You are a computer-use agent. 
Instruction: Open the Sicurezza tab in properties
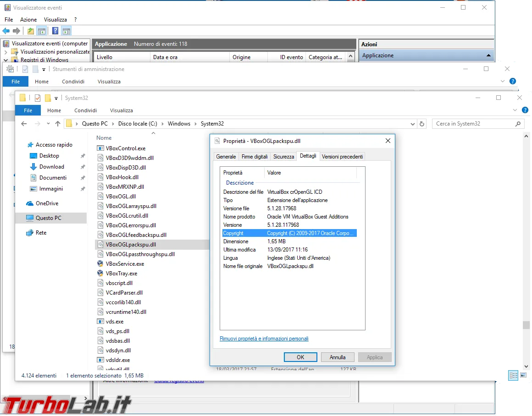[283, 157]
